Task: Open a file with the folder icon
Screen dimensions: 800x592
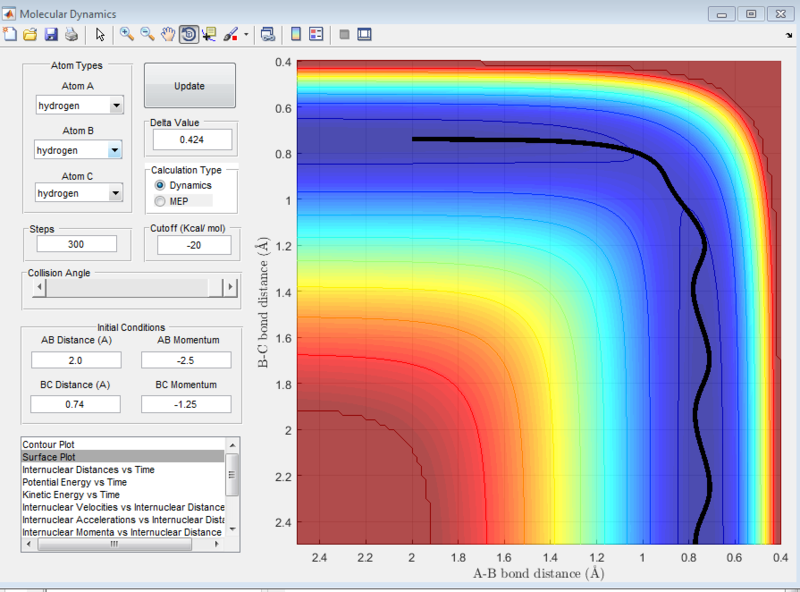Action: pyautogui.click(x=30, y=34)
